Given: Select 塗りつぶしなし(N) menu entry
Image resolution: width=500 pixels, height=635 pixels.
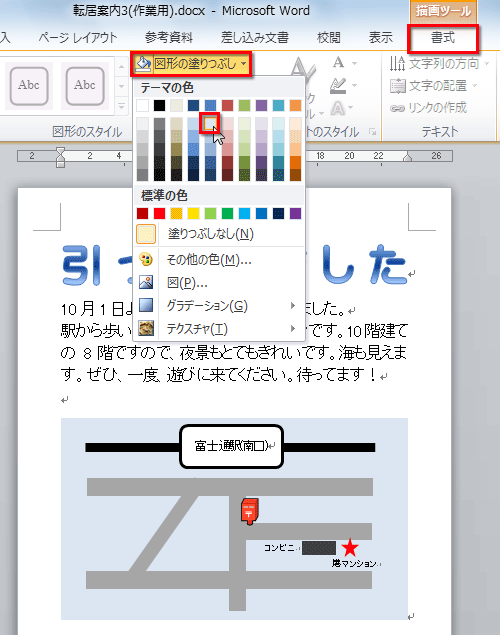Looking at the screenshot, I should [x=219, y=234].
